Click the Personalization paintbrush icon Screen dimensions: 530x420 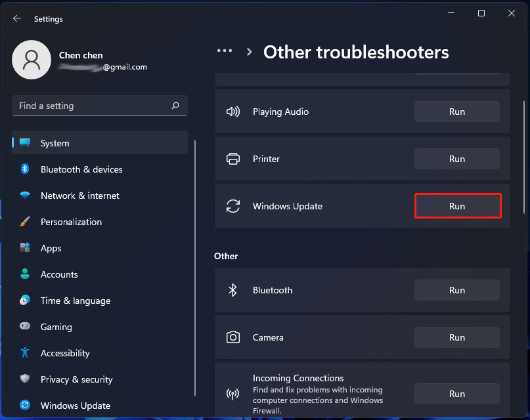tap(25, 221)
